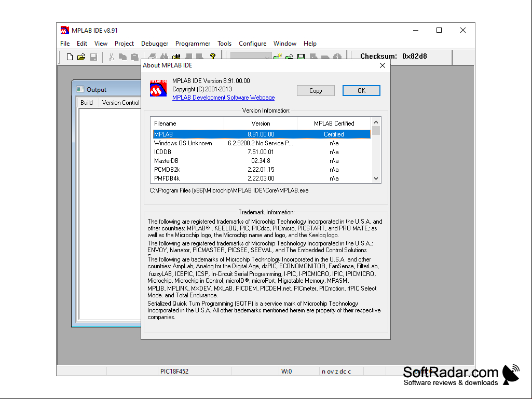The height and width of the screenshot is (399, 532).
Task: Open the Edit menu
Action: click(x=82, y=44)
